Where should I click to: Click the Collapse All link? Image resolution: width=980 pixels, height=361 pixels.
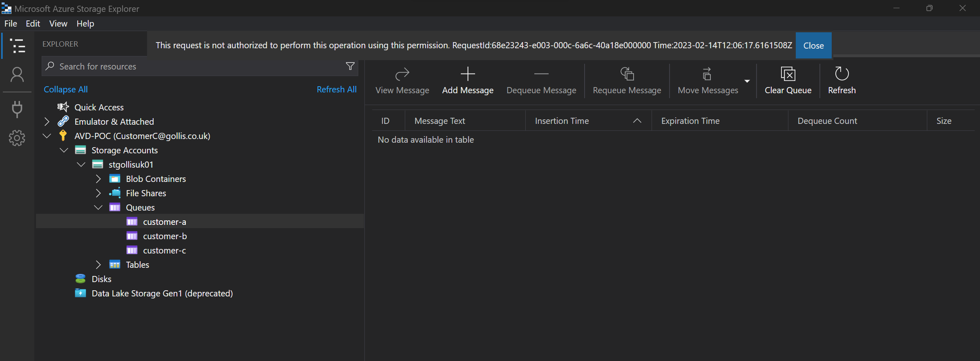[x=66, y=89]
